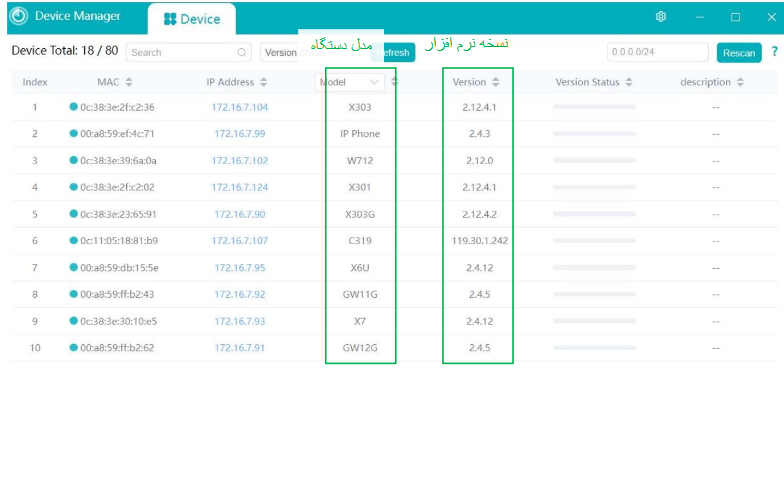The width and height of the screenshot is (784, 493).
Task: Click the Device Manager logo icon
Action: click(x=19, y=16)
